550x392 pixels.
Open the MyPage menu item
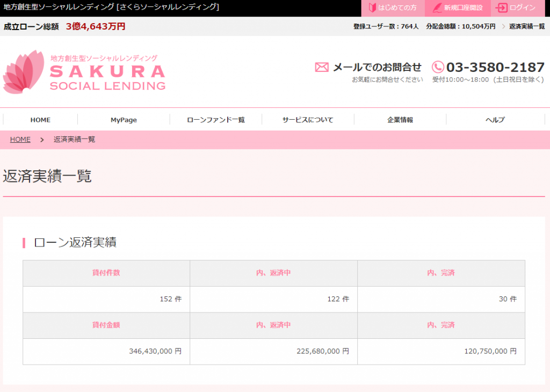(x=124, y=120)
